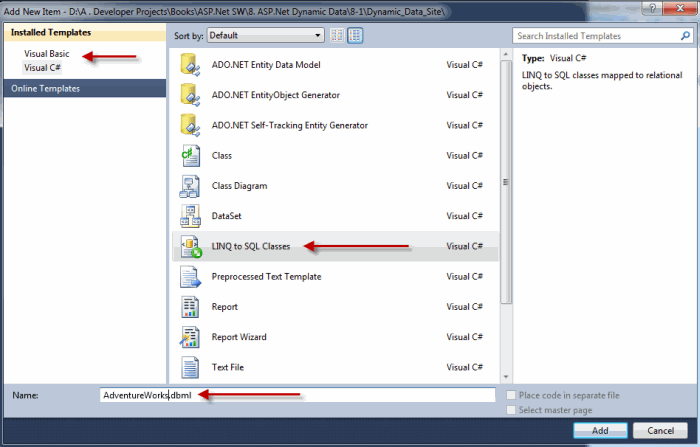Select the Class template icon

point(190,156)
